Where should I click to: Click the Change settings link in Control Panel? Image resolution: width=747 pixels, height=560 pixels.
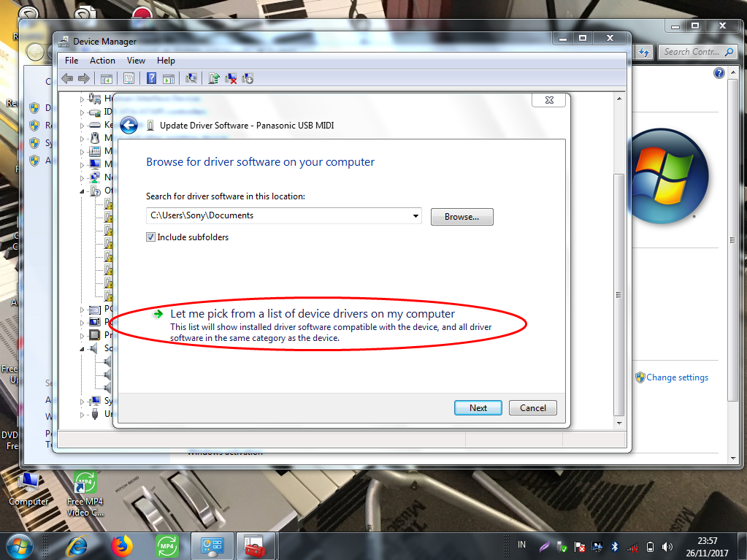coord(677,377)
